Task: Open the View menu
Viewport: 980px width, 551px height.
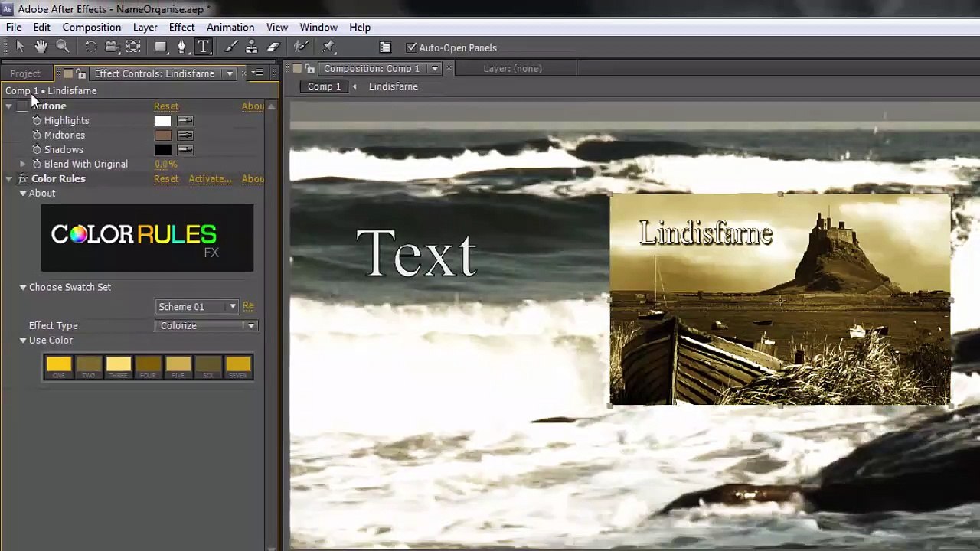Action: pyautogui.click(x=277, y=27)
